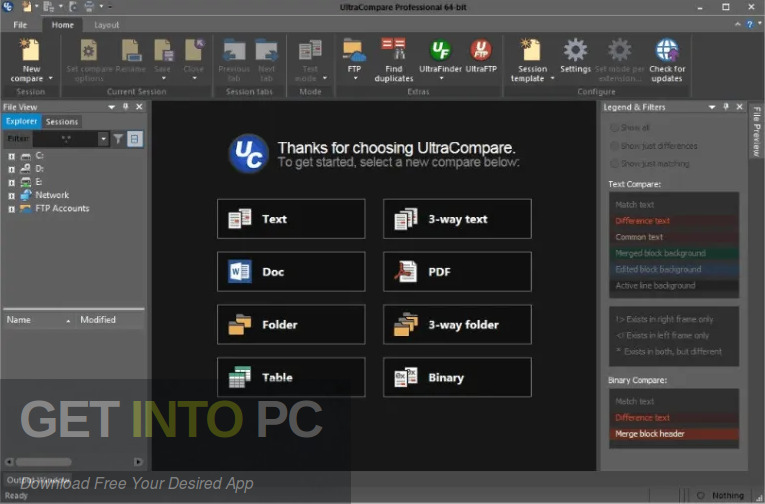Open File View panel options arrow
765x504 pixels.
(112, 106)
